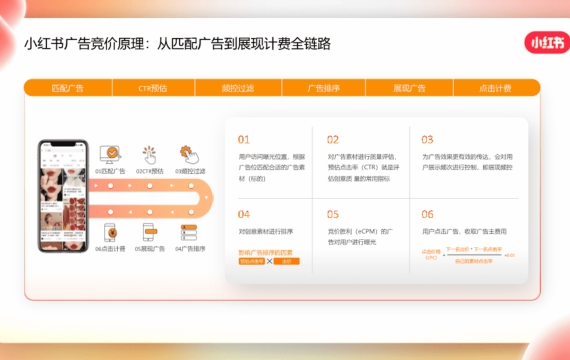Select the 广告排序 header tab
This screenshot has width=570, height=360.
(324, 88)
